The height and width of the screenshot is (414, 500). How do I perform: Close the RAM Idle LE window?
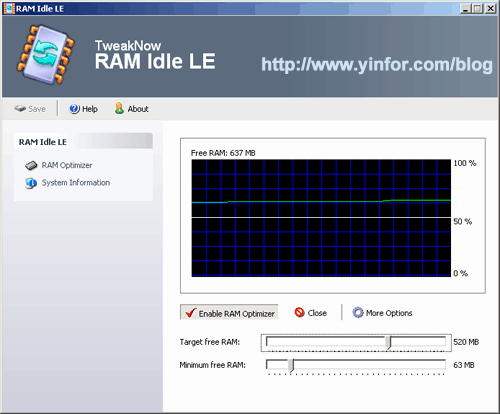click(490, 8)
